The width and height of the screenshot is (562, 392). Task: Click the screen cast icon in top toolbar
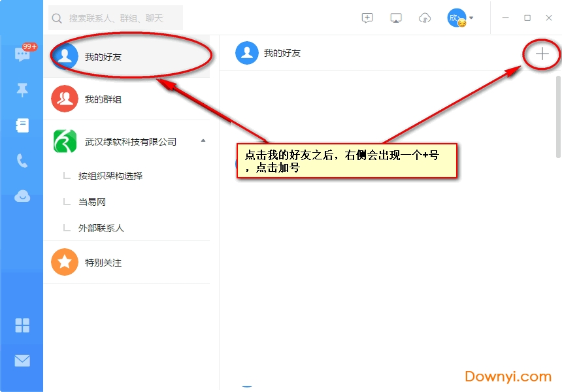tap(396, 18)
